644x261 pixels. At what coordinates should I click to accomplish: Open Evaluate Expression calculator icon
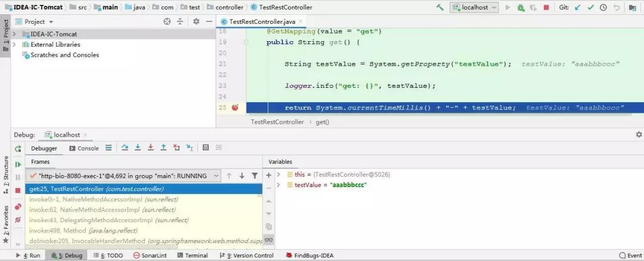pos(206,148)
